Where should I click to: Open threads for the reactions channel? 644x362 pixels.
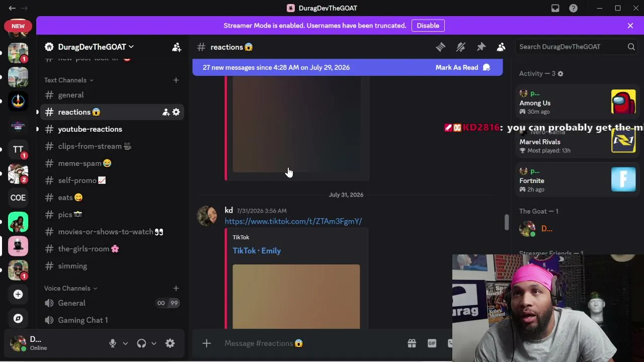point(441,47)
